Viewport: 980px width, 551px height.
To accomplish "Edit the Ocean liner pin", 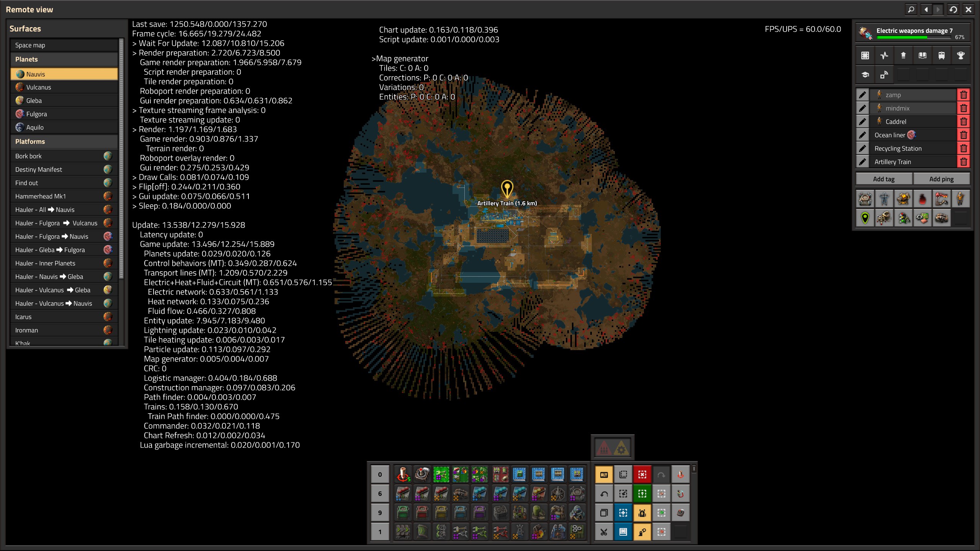I will coord(862,135).
